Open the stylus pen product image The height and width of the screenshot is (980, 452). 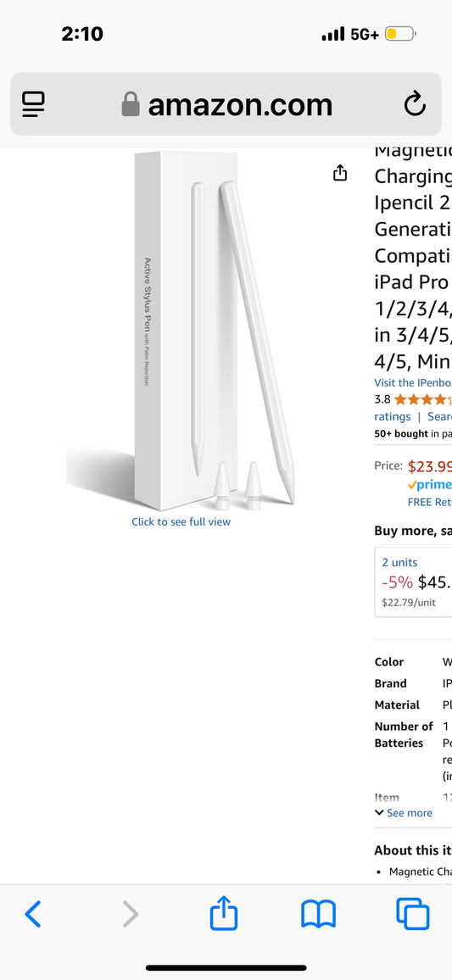181,331
